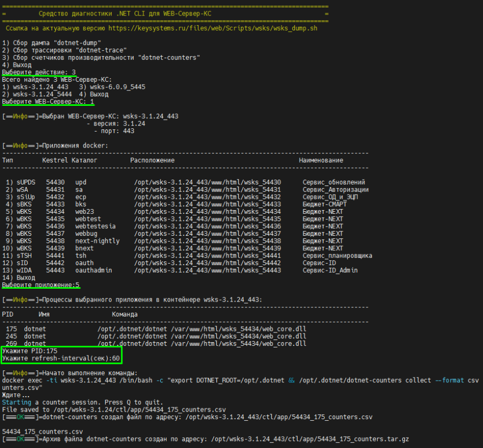Click server entry '1) wsks-3.1.24_443'

pos(35,87)
